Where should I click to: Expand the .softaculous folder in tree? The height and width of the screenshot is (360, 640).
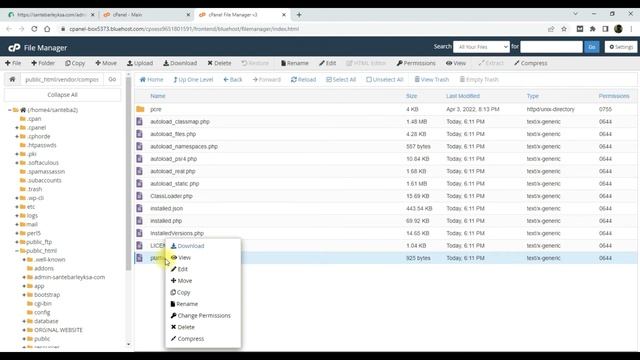[x=17, y=163]
